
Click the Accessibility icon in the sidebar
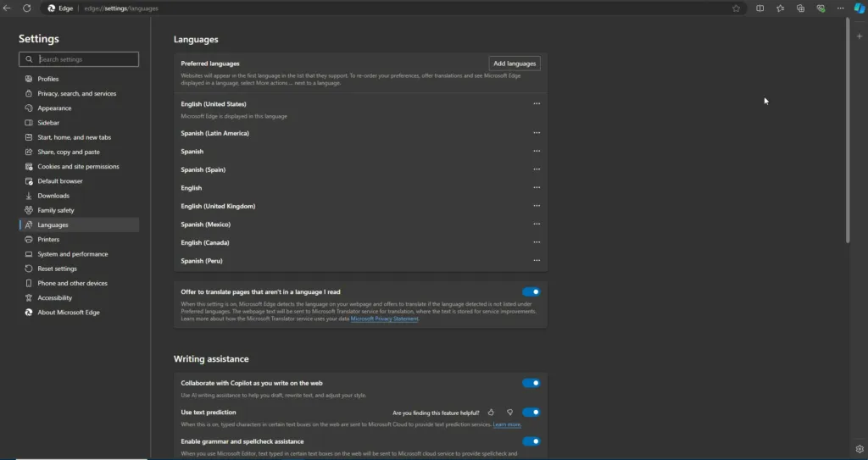pos(29,298)
